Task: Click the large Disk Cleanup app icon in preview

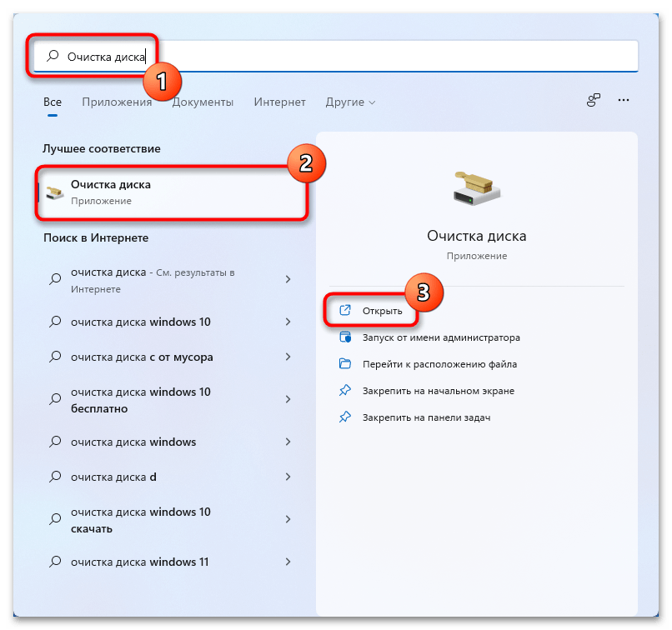Action: tap(477, 188)
